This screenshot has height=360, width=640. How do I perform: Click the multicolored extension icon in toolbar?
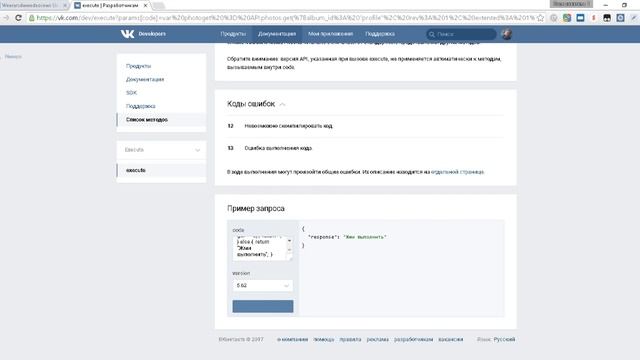pos(567,18)
